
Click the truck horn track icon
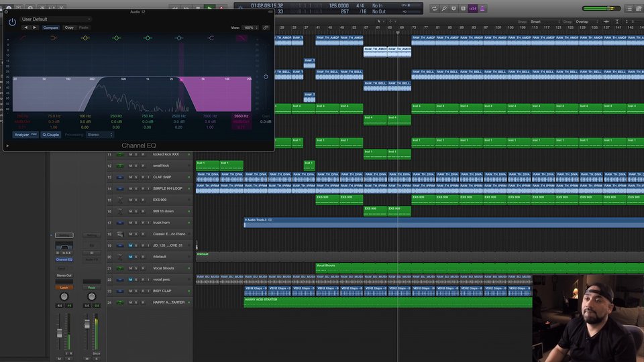120,223
